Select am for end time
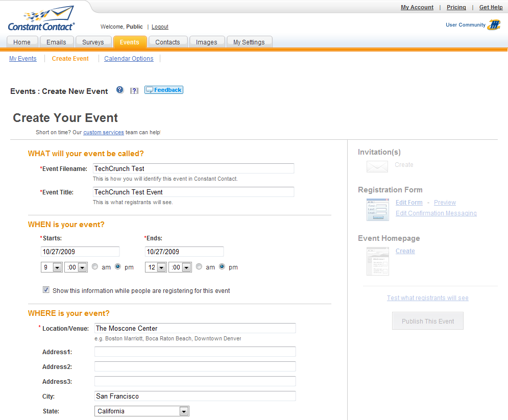 [199, 266]
